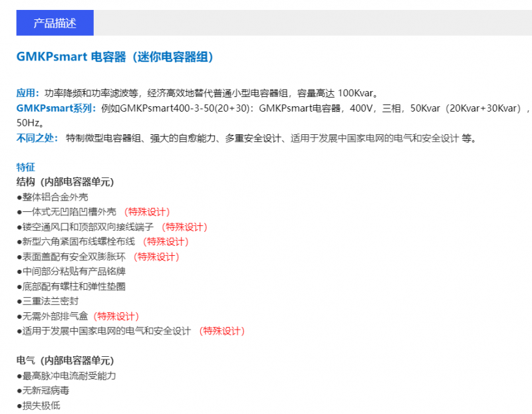532x414 pixels.
Task: Click the bullet 新型六角紧固布线螺栓布线
Action: tap(76, 242)
